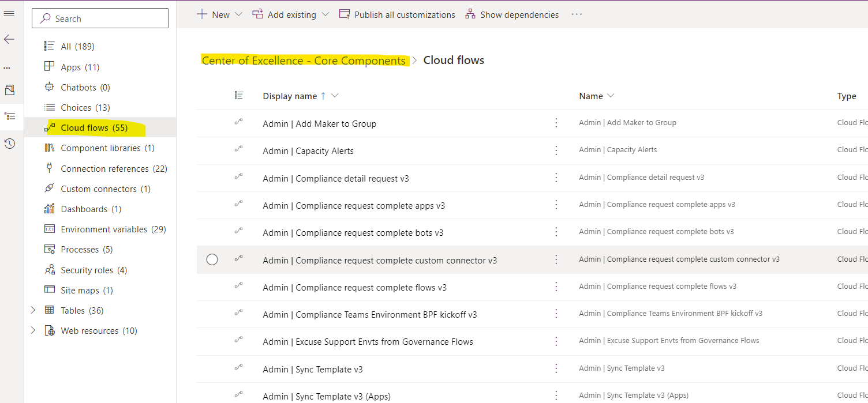Select the Admin | Compliance request complete custom connector row
This screenshot has width=868, height=403.
212,259
